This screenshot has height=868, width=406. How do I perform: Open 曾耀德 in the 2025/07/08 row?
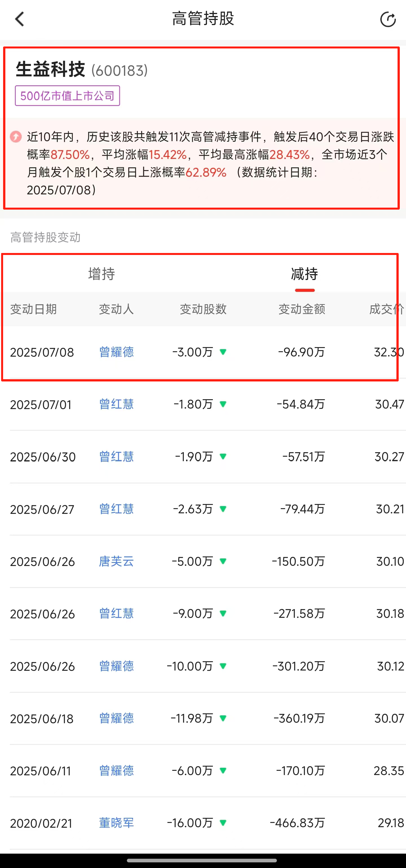[116, 352]
